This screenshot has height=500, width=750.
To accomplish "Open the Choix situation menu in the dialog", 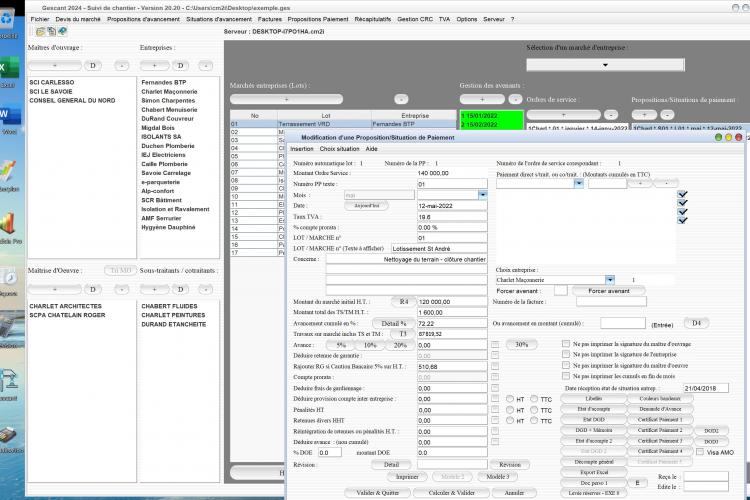I will pos(339,149).
